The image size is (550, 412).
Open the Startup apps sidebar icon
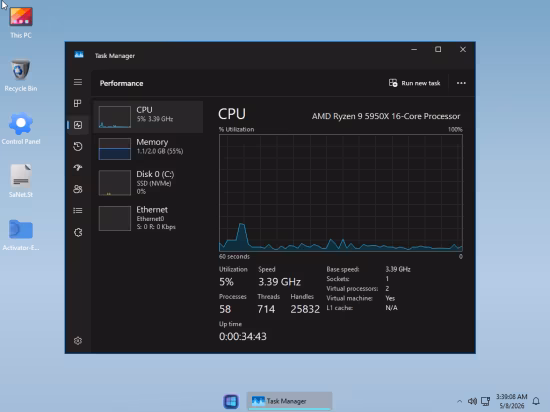[78, 168]
